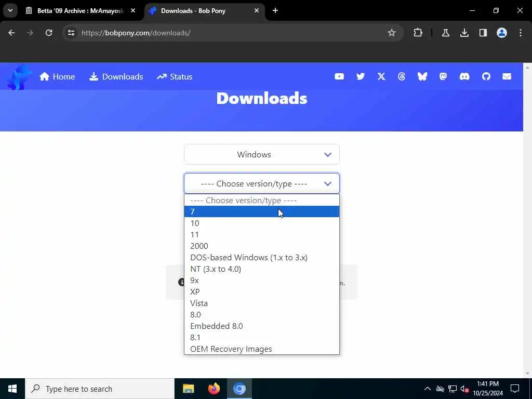The image size is (532, 399).
Task: Open notification center icon
Action: coord(515,389)
